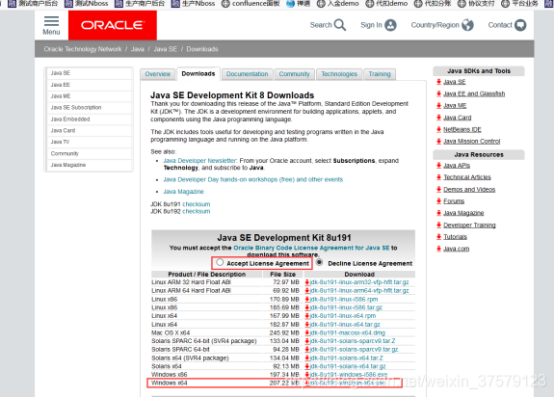Open Oracle Technology Network breadcrumb link
The height and width of the screenshot is (397, 554).
(x=82, y=49)
